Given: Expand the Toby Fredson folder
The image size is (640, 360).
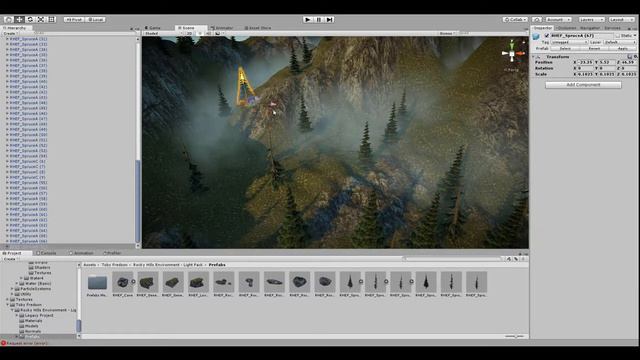Looking at the screenshot, I should tap(7, 304).
